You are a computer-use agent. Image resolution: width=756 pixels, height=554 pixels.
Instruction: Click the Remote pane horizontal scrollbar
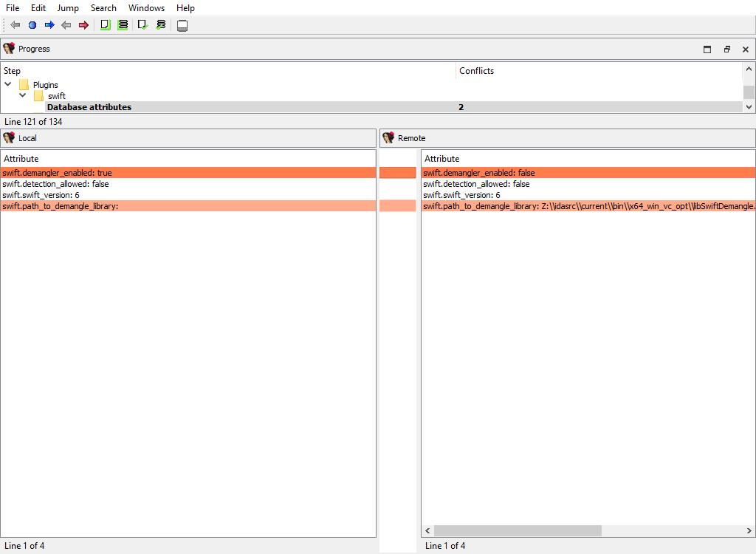click(x=517, y=530)
